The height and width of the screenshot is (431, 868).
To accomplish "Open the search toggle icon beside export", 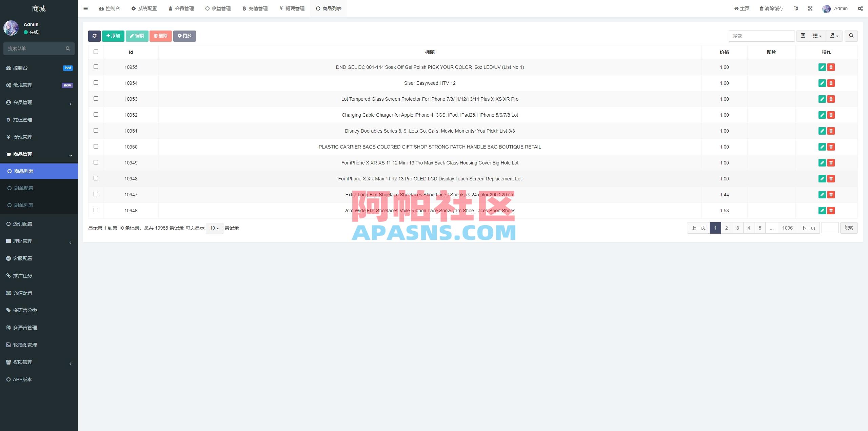I will pyautogui.click(x=851, y=36).
